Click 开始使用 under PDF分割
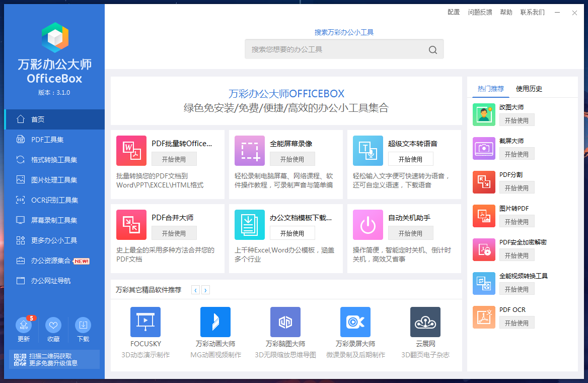The width and height of the screenshot is (588, 383). pyautogui.click(x=517, y=188)
